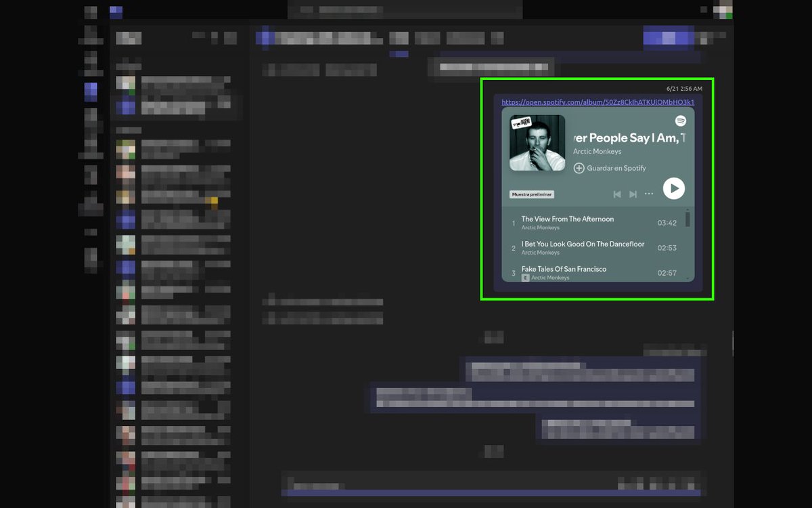
Task: Click the plus icon beside Guardar en Spotify
Action: pyautogui.click(x=579, y=168)
